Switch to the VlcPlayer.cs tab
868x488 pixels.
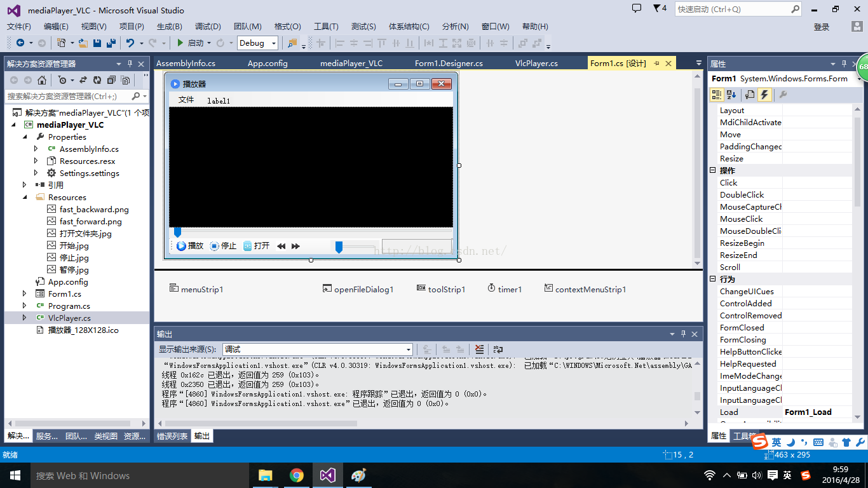[536, 63]
